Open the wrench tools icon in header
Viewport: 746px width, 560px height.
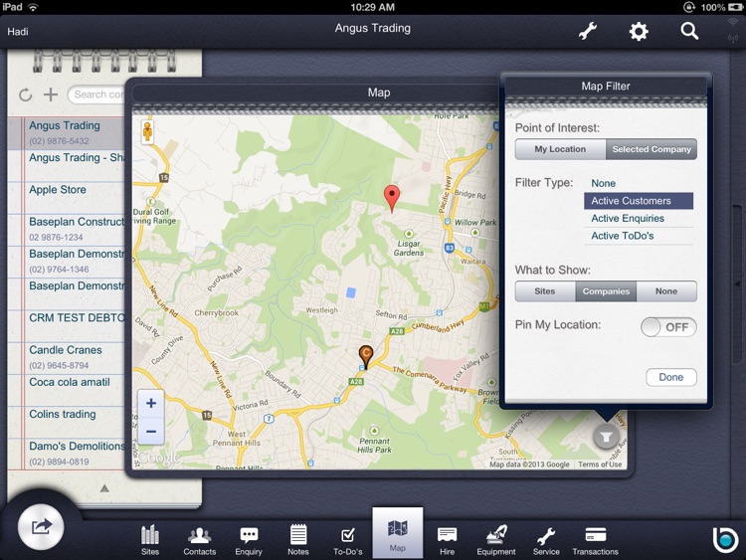[588, 32]
